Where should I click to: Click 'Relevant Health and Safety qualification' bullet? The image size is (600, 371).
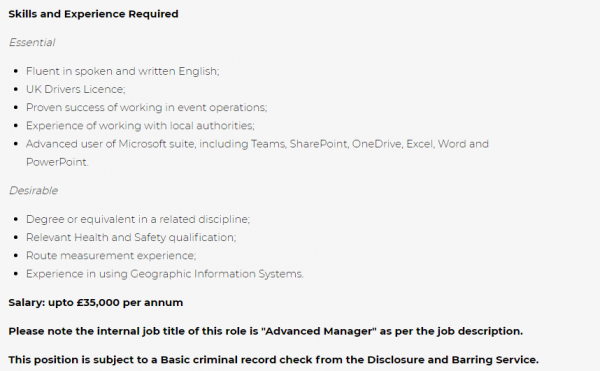[x=131, y=238]
